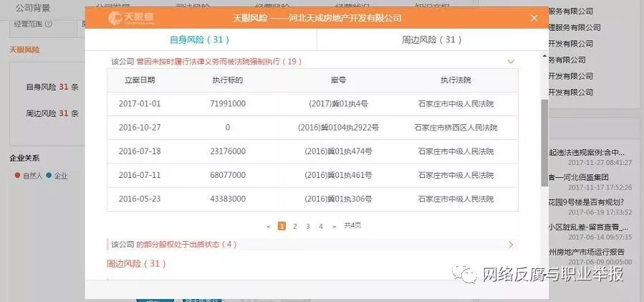Screen dimensions: 644x302
Task: Click 企业 blue legend dot
Action: (x=49, y=176)
